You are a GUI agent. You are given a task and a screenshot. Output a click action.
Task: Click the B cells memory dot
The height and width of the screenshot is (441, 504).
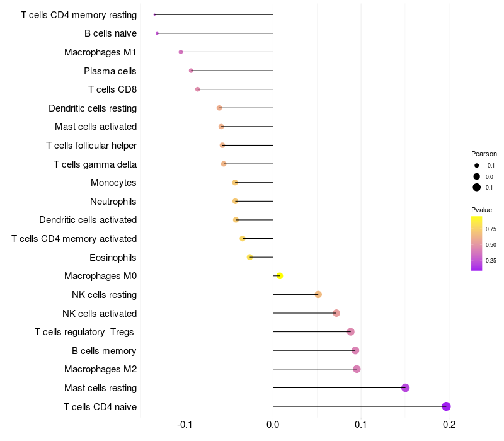point(355,350)
